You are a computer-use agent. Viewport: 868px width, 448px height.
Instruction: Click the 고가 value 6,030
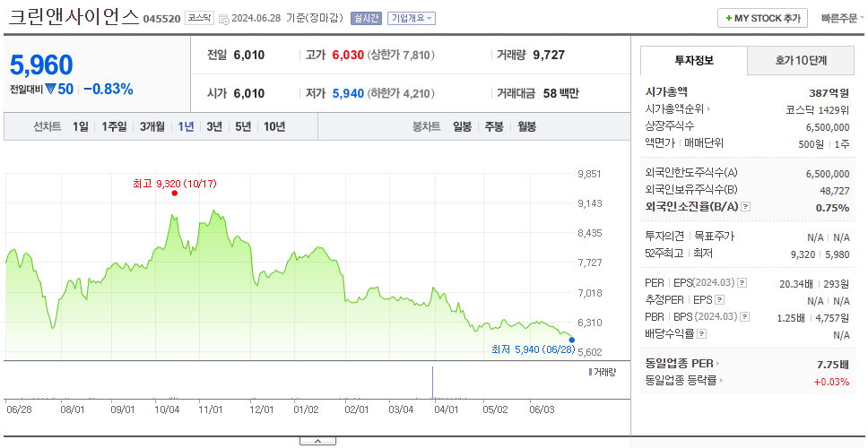348,56
